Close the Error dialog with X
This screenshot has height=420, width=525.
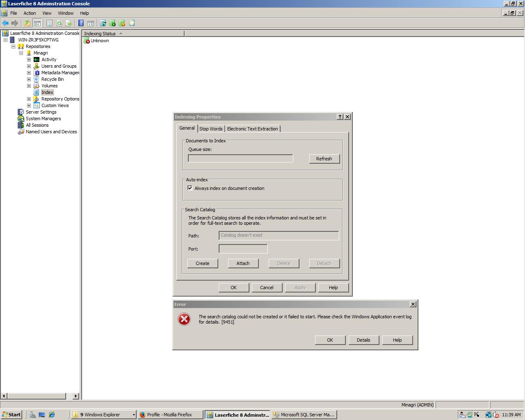[x=413, y=304]
